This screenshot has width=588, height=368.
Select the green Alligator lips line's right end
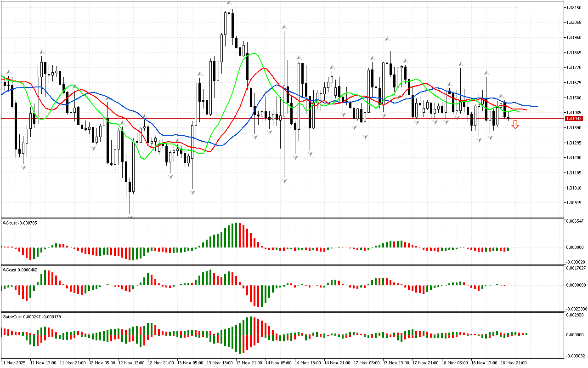519,111
